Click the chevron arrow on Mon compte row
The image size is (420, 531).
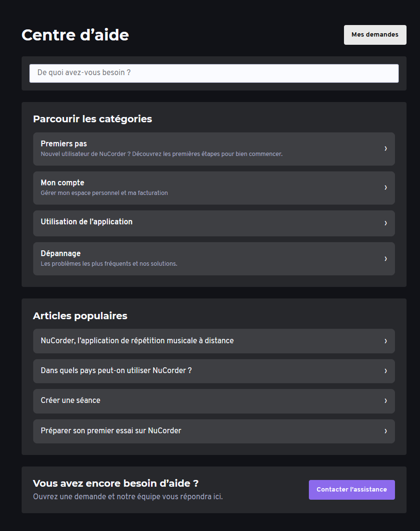[385, 188]
